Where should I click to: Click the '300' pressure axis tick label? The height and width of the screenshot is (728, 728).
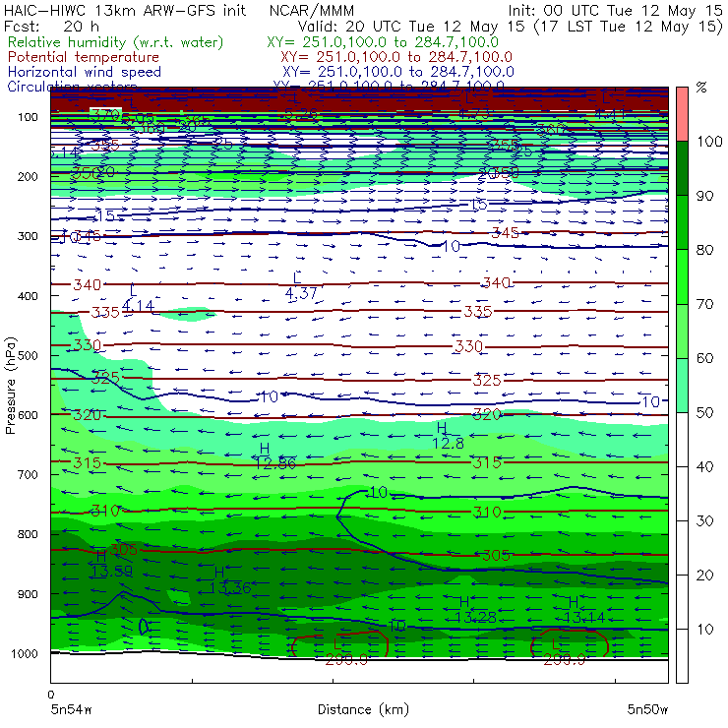pyautogui.click(x=27, y=236)
